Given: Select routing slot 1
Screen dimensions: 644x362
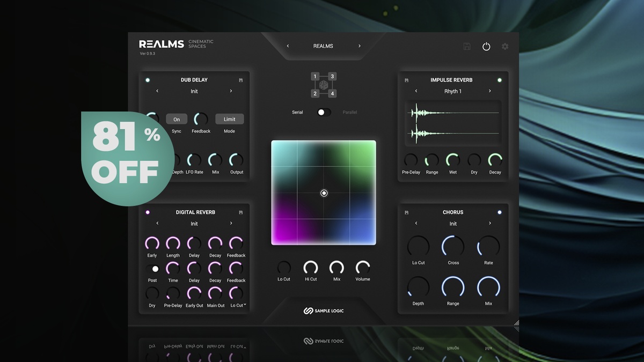Looking at the screenshot, I should tap(315, 76).
